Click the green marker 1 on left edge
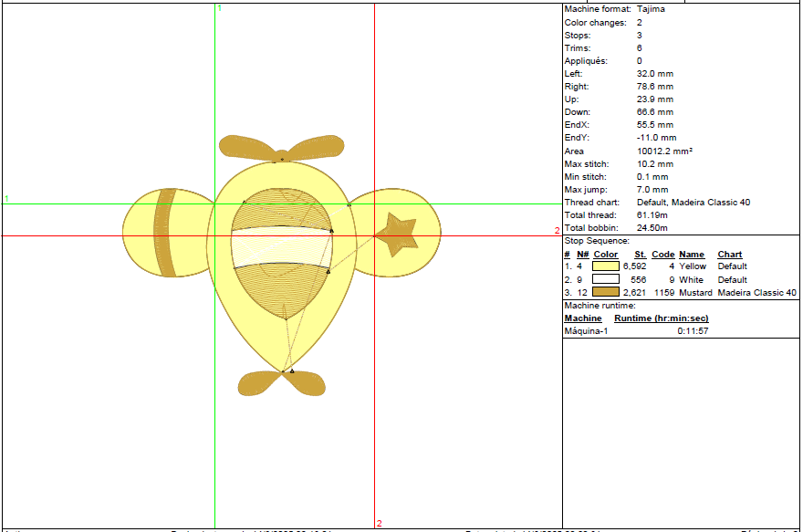The width and height of the screenshot is (803, 532). [x=6, y=198]
